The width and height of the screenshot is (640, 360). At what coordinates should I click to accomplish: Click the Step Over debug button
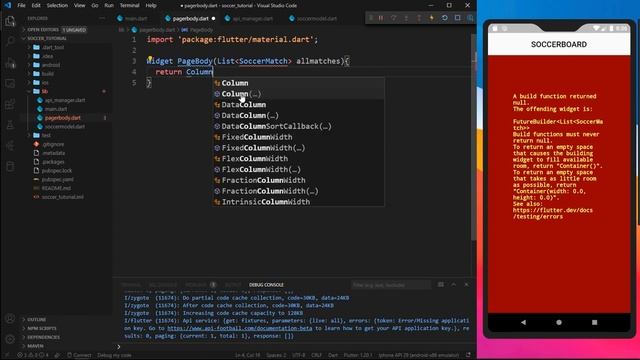pyautogui.click(x=393, y=18)
